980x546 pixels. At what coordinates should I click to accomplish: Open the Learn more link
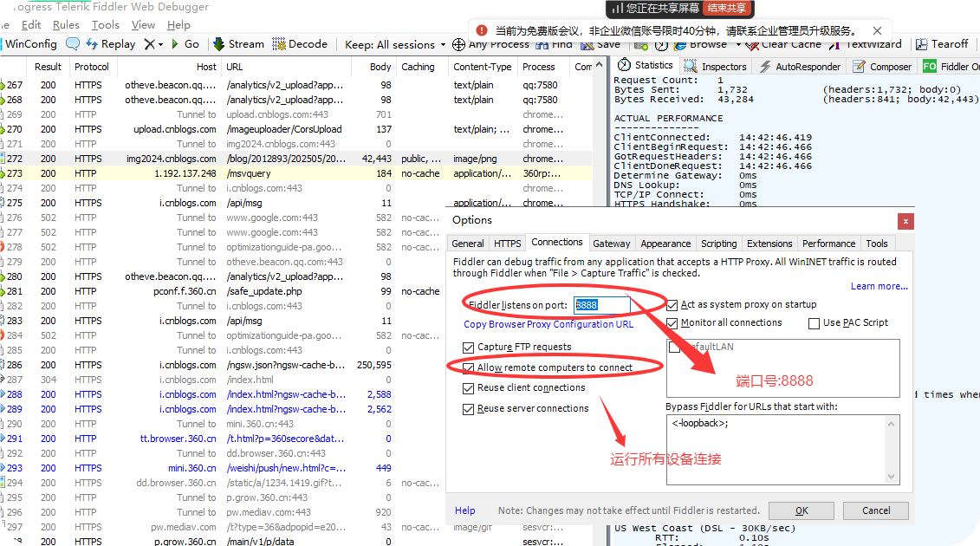[879, 287]
